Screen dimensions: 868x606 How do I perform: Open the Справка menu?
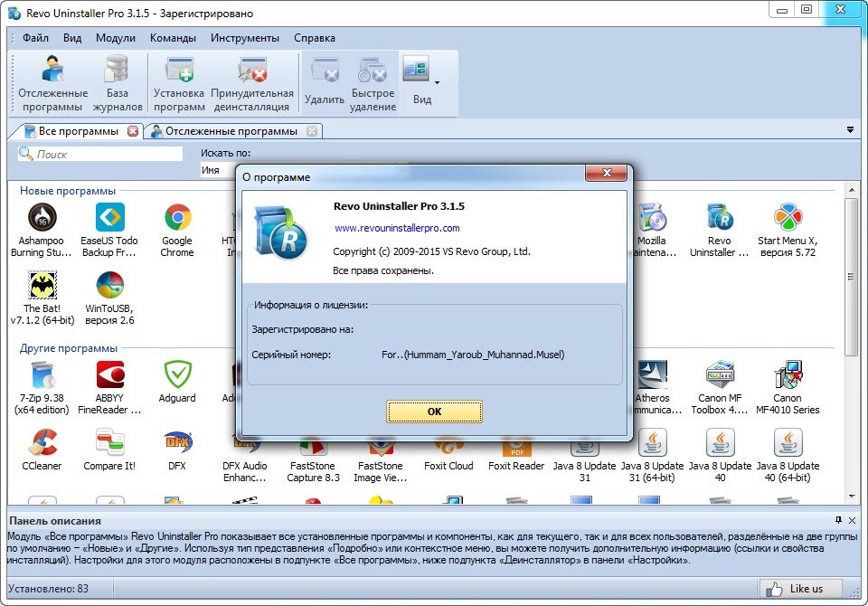[x=315, y=38]
